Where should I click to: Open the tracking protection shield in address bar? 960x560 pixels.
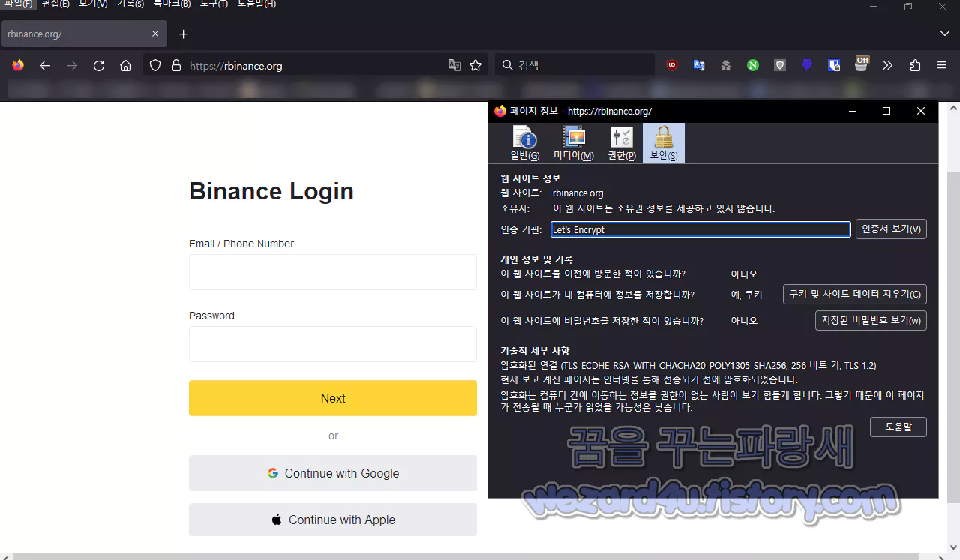pyautogui.click(x=155, y=65)
